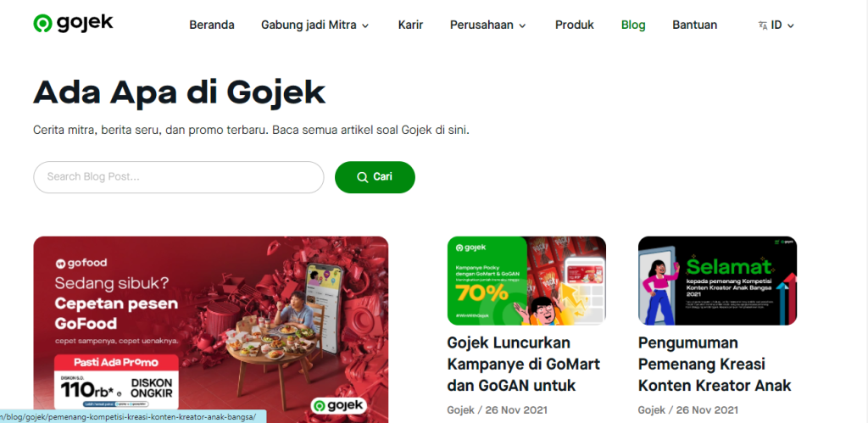Screen dimensions: 868x423
Task: Go to the Karir page
Action: tap(410, 25)
